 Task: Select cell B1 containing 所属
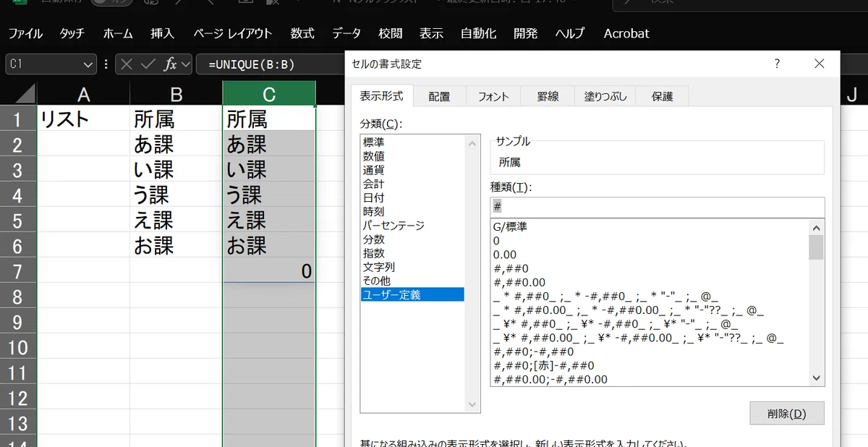point(176,119)
